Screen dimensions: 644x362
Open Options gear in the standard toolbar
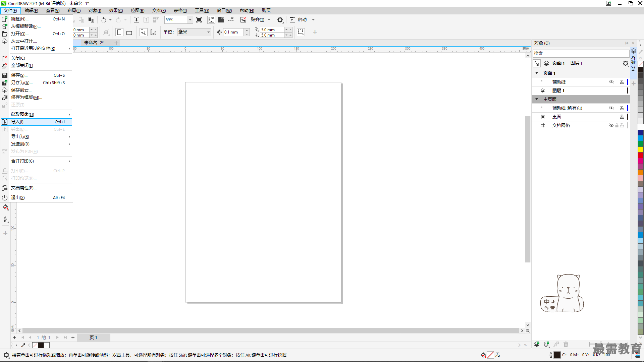[x=280, y=20]
